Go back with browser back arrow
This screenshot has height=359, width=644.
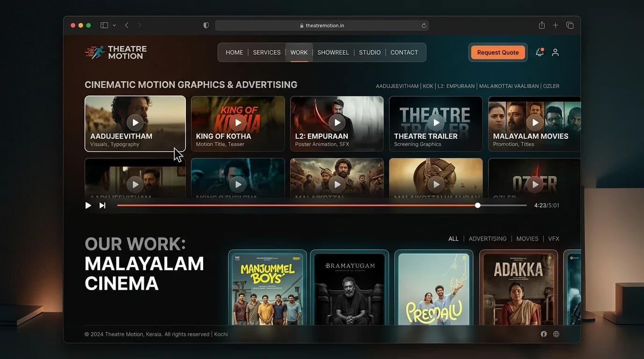(x=126, y=25)
